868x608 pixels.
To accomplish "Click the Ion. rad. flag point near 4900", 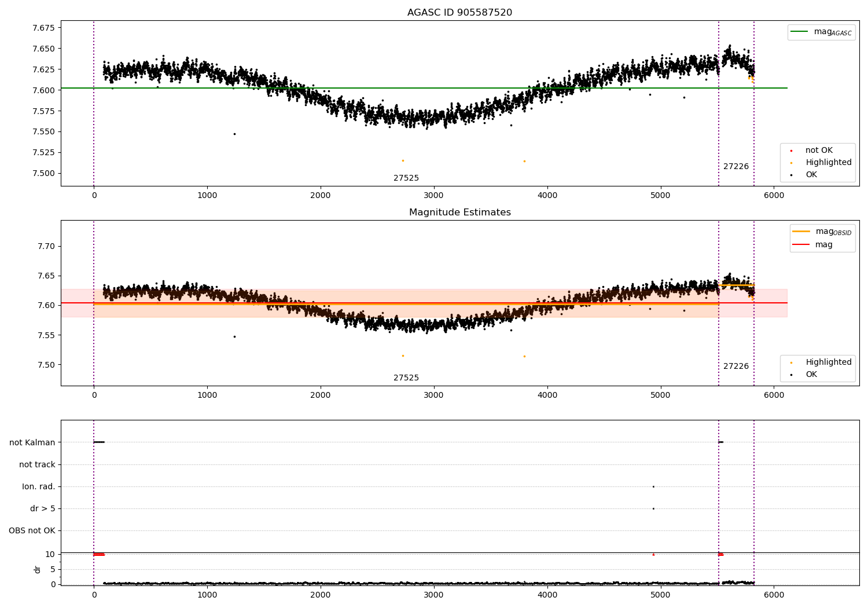I will point(653,486).
